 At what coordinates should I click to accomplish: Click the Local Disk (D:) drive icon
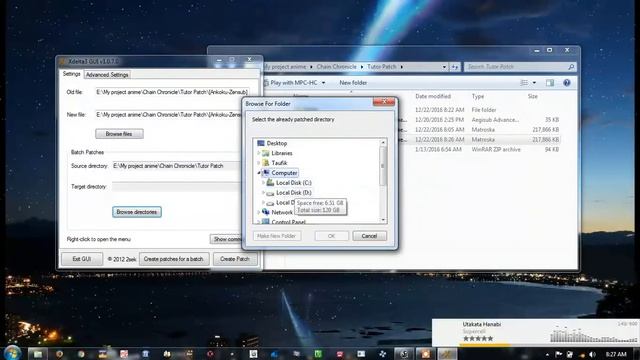tap(270, 193)
